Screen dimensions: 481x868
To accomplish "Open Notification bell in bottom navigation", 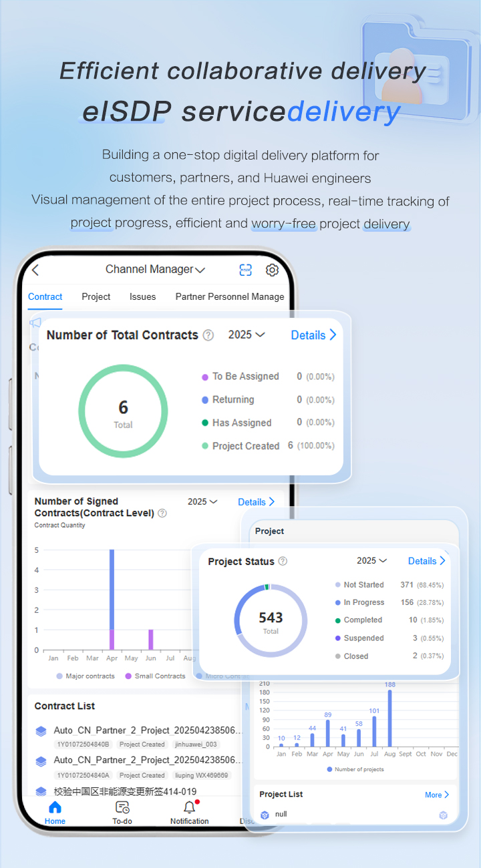I will [190, 813].
